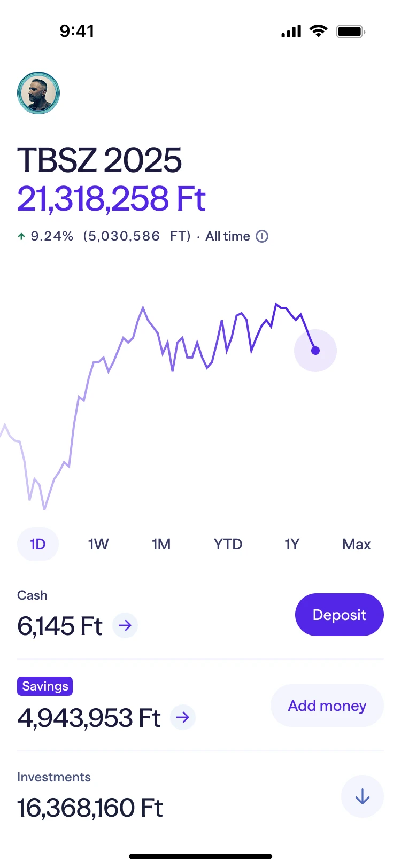The height and width of the screenshot is (868, 401).
Task: Open the user profile avatar
Action: point(38,93)
